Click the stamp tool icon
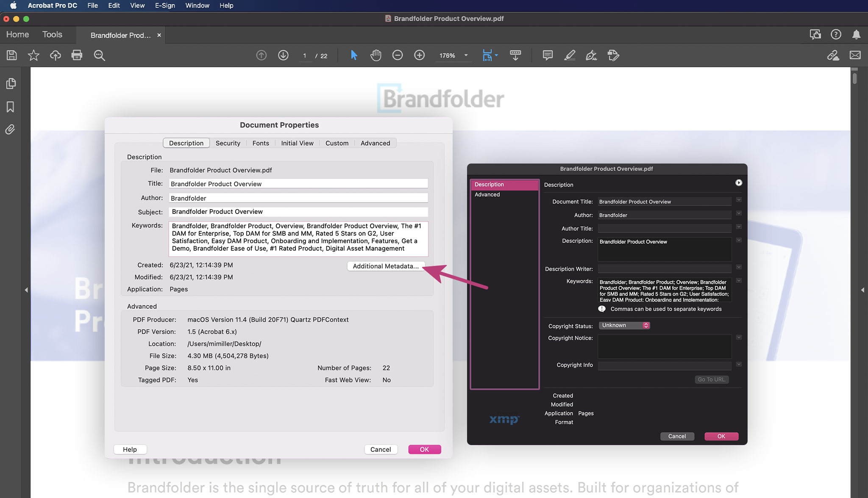This screenshot has width=868, height=498. (613, 55)
